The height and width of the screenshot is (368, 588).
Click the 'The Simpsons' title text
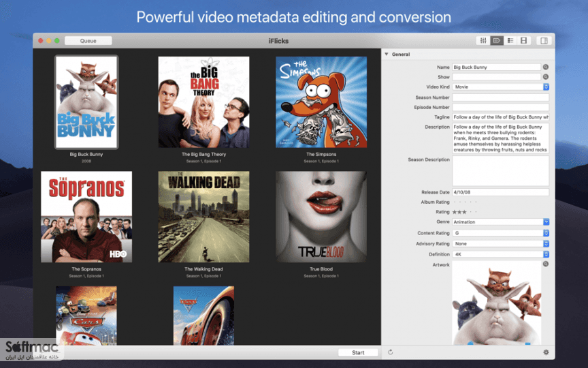(321, 154)
